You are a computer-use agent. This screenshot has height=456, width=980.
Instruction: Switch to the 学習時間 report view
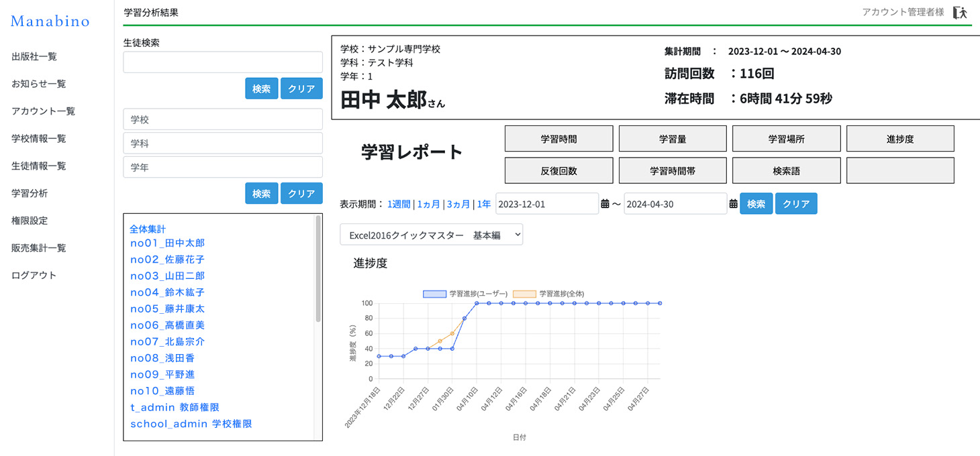click(x=558, y=138)
